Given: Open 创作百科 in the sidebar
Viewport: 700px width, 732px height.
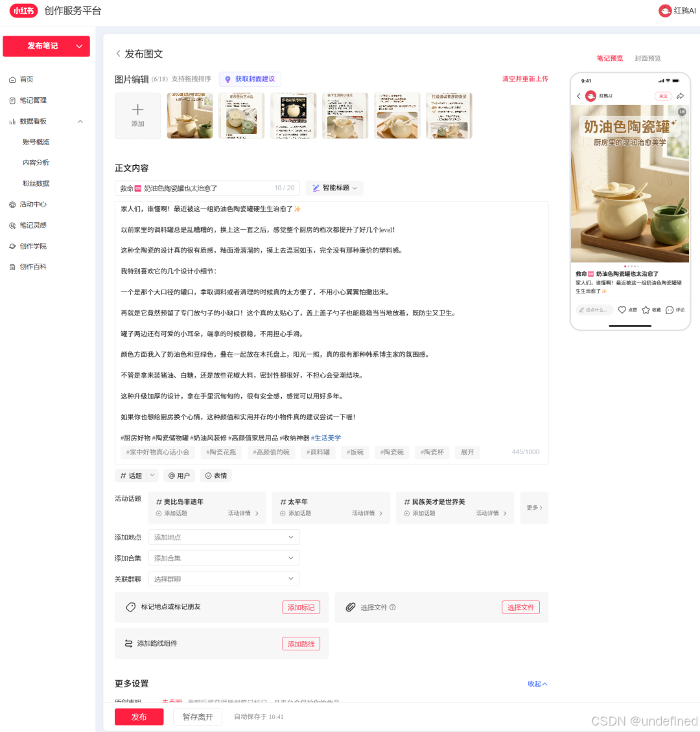Looking at the screenshot, I should pyautogui.click(x=33, y=267).
